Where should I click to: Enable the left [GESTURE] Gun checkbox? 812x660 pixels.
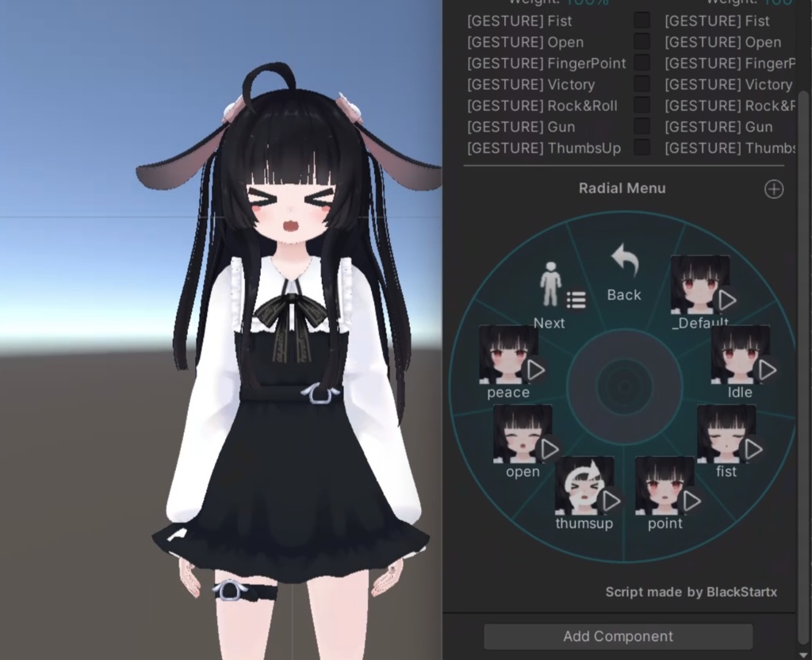[x=642, y=125]
